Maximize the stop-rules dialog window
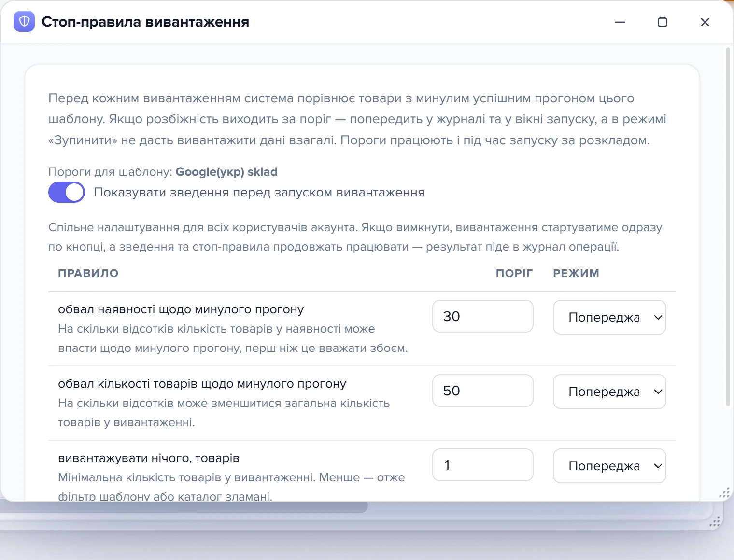Screen dimensions: 734x560 [x=663, y=22]
